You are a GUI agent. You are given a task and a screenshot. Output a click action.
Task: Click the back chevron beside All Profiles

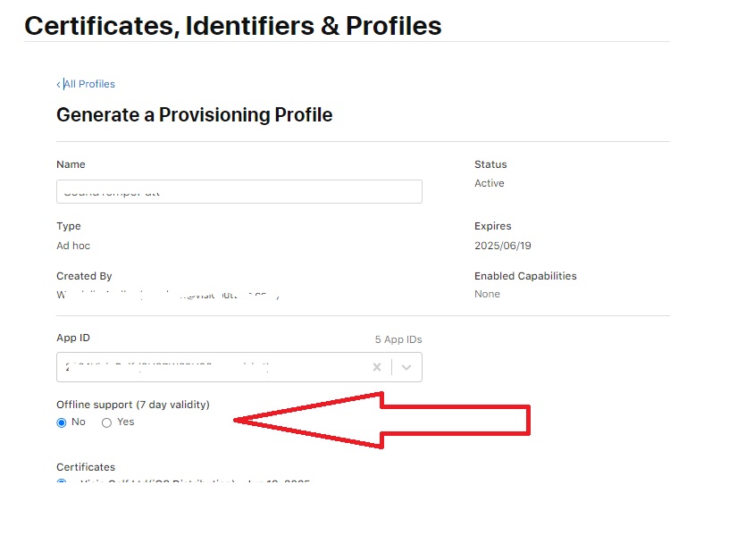(59, 84)
